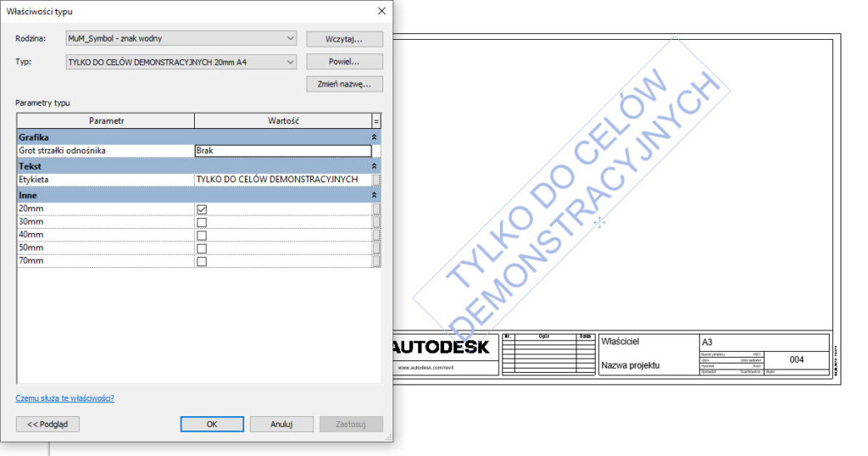Screen dimensions: 868x456
Task: Click the '=' column header button
Action: click(x=376, y=121)
